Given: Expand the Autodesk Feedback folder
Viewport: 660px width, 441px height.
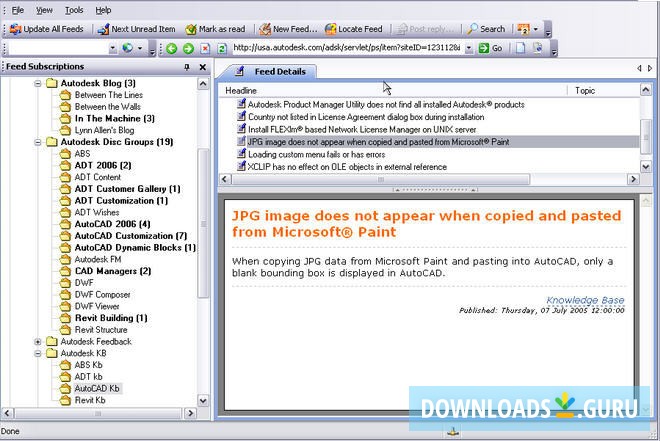Looking at the screenshot, I should (x=37, y=342).
